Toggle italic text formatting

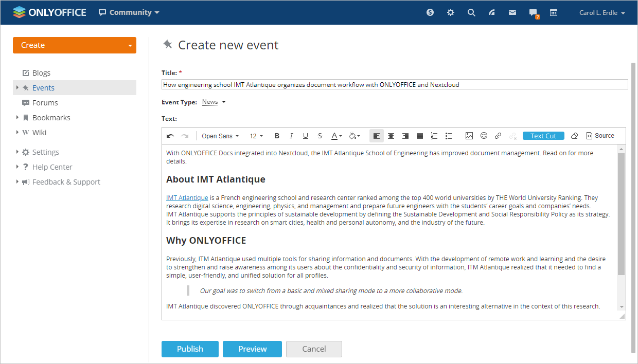click(x=291, y=136)
